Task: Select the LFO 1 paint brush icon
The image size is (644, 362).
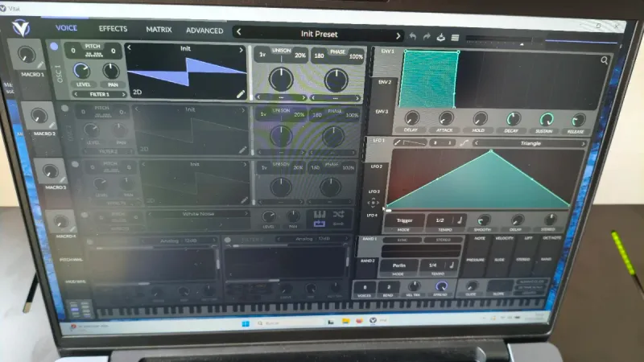Action: coord(397,142)
